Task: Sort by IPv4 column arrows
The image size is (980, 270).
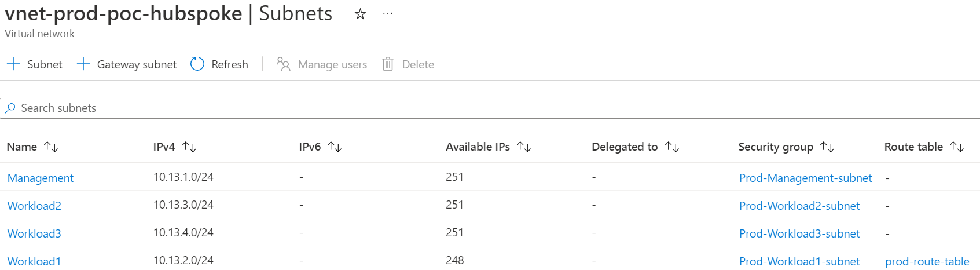Action: [189, 147]
